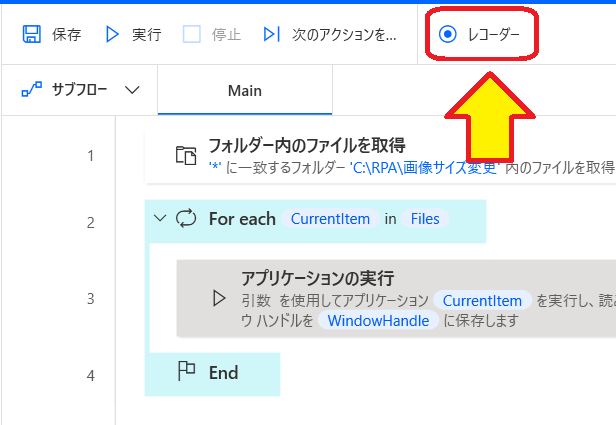This screenshot has height=425, width=616.
Task: Click the run application play icon
Action: 219,297
